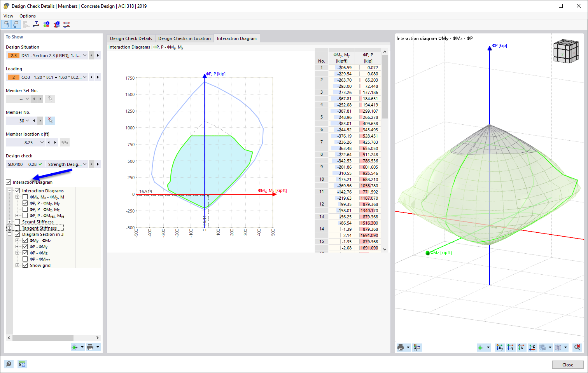This screenshot has width=588, height=373.
Task: Click the 3D view printer icon
Action: tap(401, 347)
